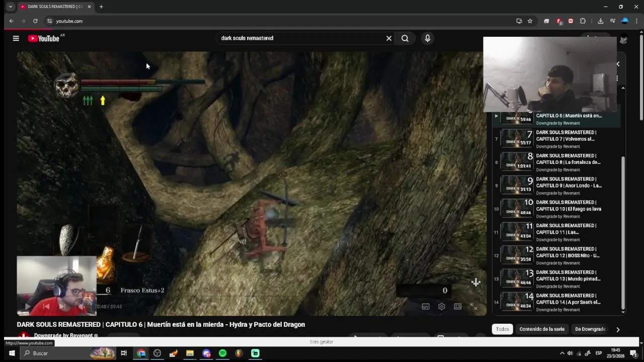Click the video title text
Image resolution: width=644 pixels, height=362 pixels.
click(x=161, y=324)
